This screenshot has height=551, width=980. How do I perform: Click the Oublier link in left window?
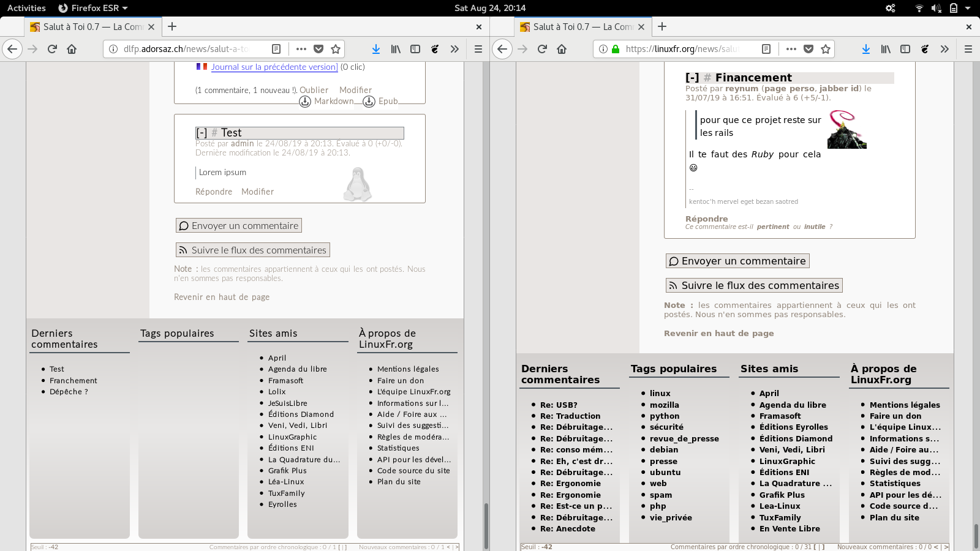[314, 90]
